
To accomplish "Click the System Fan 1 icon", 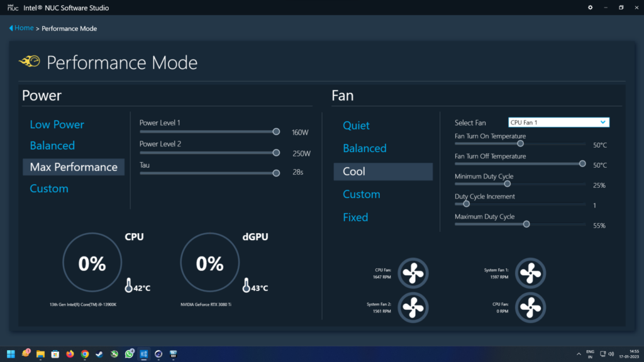I will tap(530, 273).
